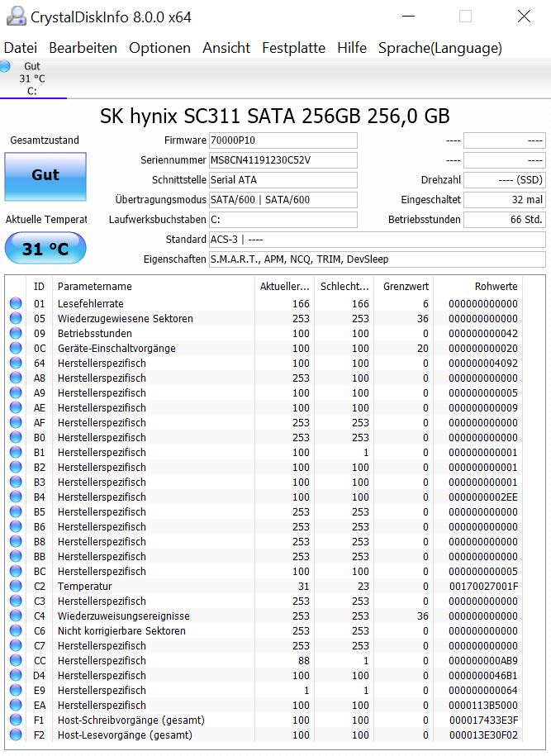
Task: Click the blue Gut health status button
Action: [45, 176]
